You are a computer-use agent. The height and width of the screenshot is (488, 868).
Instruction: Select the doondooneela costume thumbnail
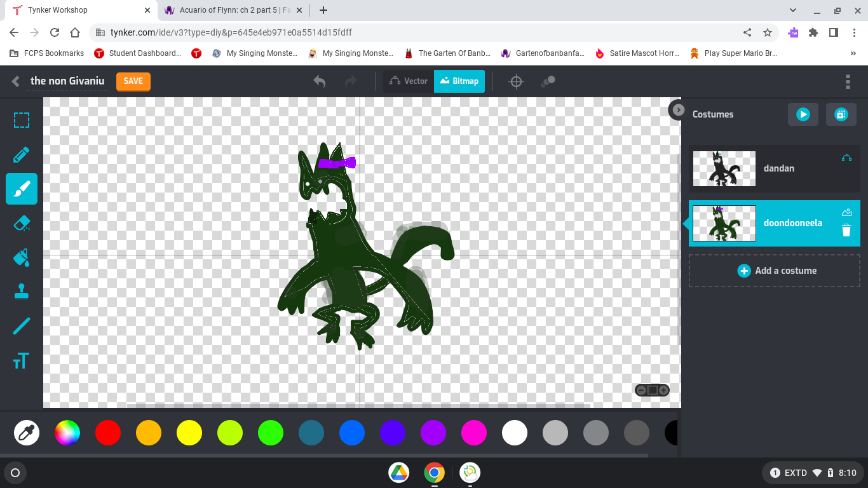point(724,223)
